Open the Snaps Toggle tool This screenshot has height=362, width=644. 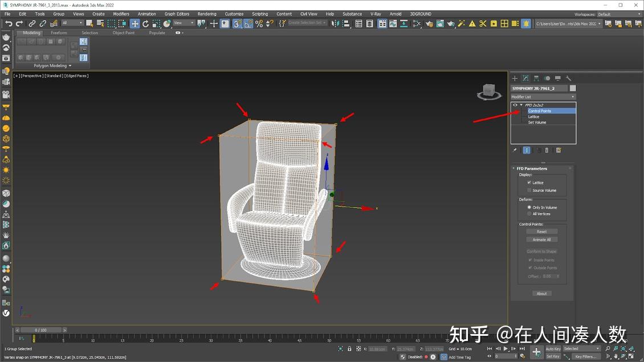click(x=235, y=23)
